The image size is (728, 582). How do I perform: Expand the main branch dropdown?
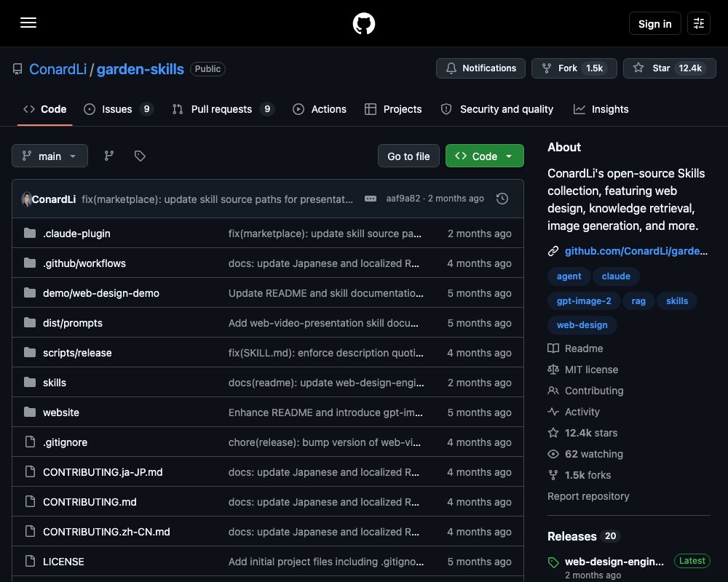[x=50, y=156]
